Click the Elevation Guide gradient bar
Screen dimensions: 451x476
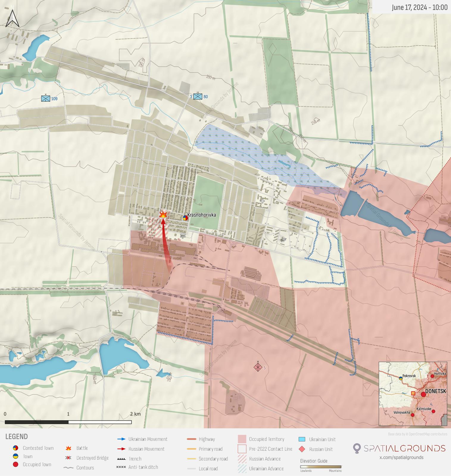point(321,467)
